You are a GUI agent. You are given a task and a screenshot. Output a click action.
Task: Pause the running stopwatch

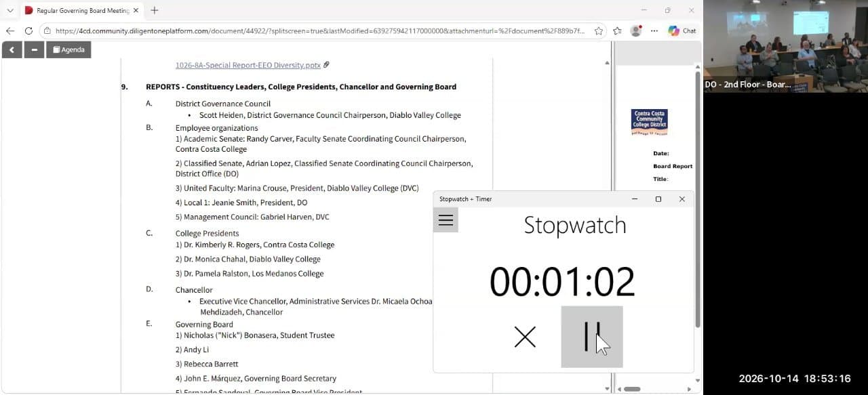tap(592, 337)
